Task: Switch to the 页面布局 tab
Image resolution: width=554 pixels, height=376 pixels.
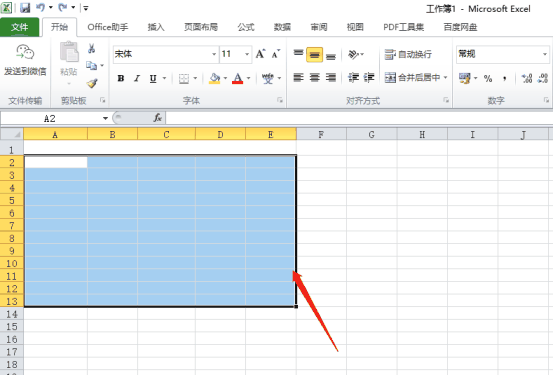Action: [201, 27]
